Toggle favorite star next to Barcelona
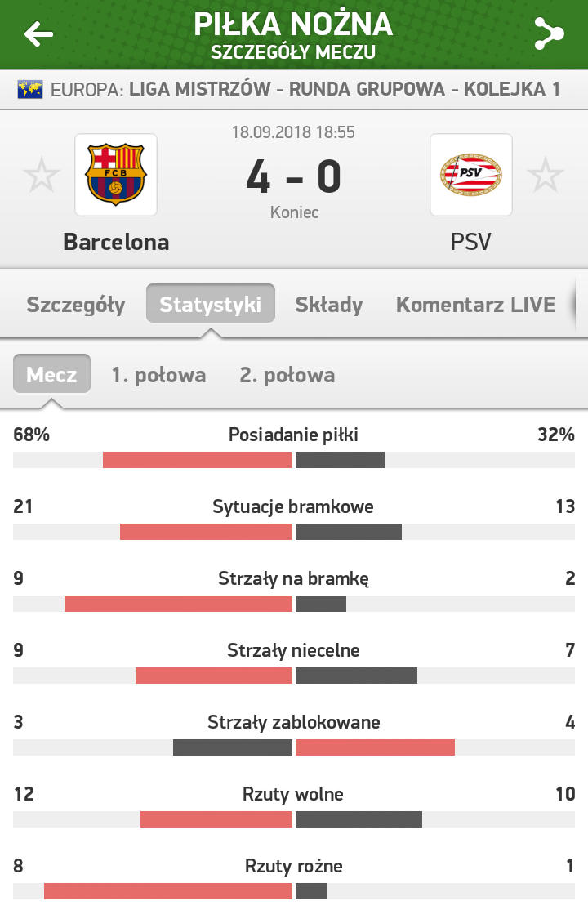 tap(42, 175)
